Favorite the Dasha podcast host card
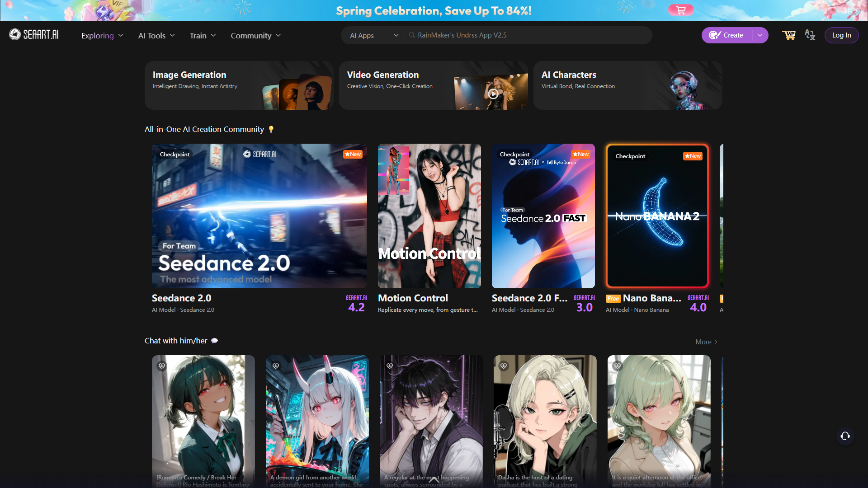Image resolution: width=868 pixels, height=488 pixels. [x=504, y=366]
